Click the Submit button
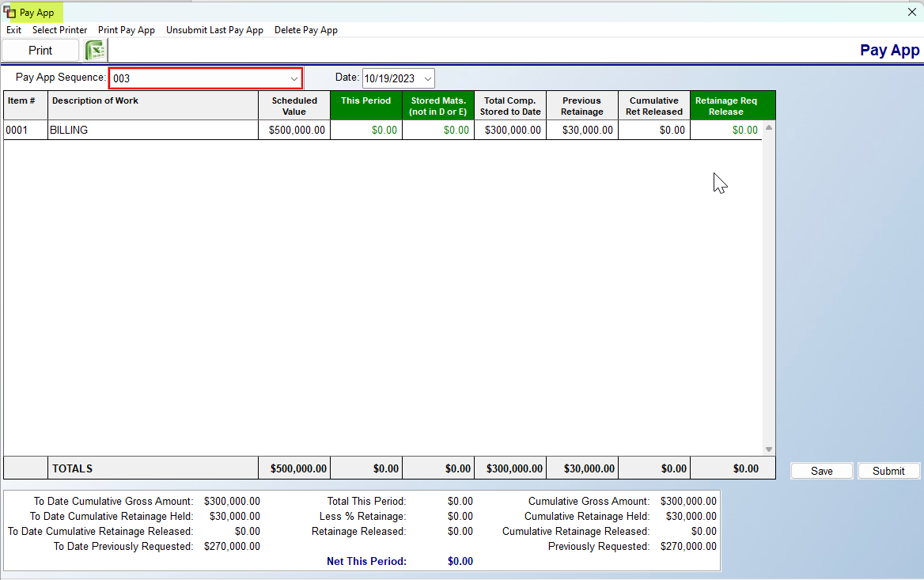 (888, 470)
